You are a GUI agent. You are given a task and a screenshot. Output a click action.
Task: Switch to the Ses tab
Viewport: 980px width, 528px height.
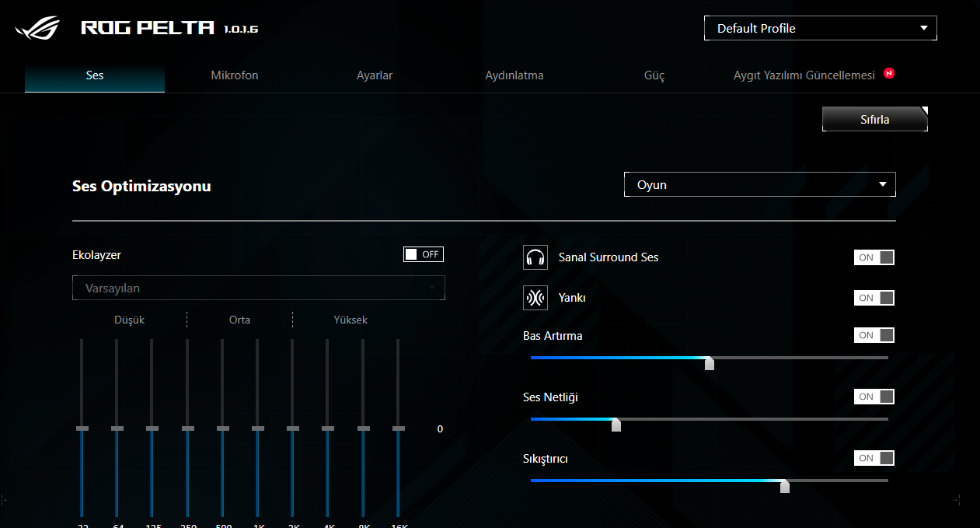[x=95, y=75]
